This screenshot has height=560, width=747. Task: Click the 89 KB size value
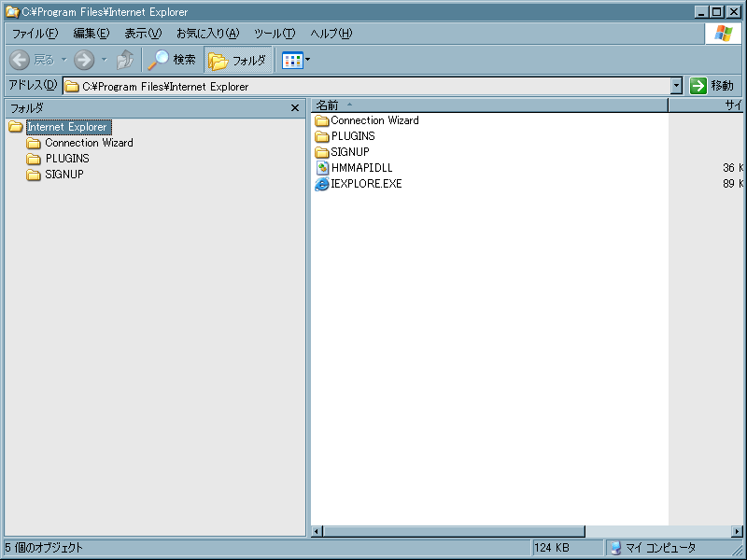[x=732, y=184]
